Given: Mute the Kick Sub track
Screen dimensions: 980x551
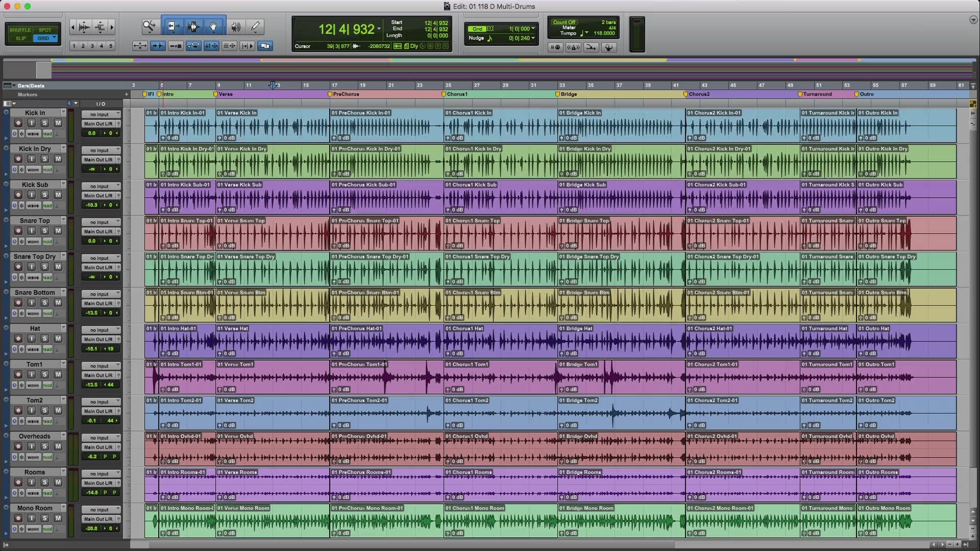Looking at the screenshot, I should 58,195.
